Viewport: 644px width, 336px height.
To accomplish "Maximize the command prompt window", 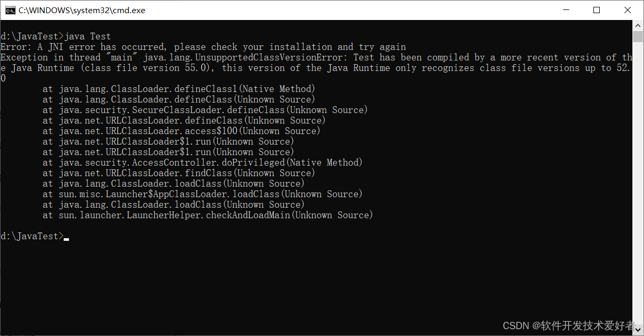I will coord(597,9).
